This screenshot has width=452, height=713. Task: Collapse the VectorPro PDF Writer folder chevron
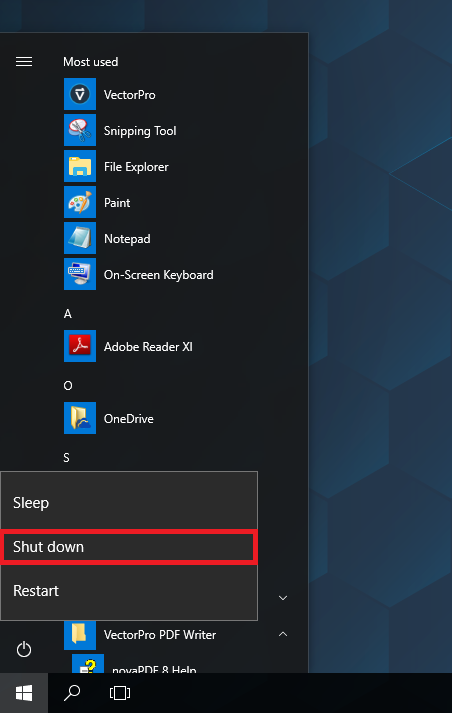pyautogui.click(x=283, y=634)
